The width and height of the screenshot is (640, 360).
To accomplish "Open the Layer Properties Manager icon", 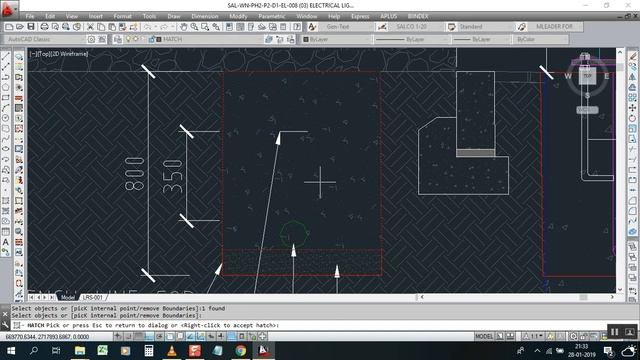I will coord(118,39).
